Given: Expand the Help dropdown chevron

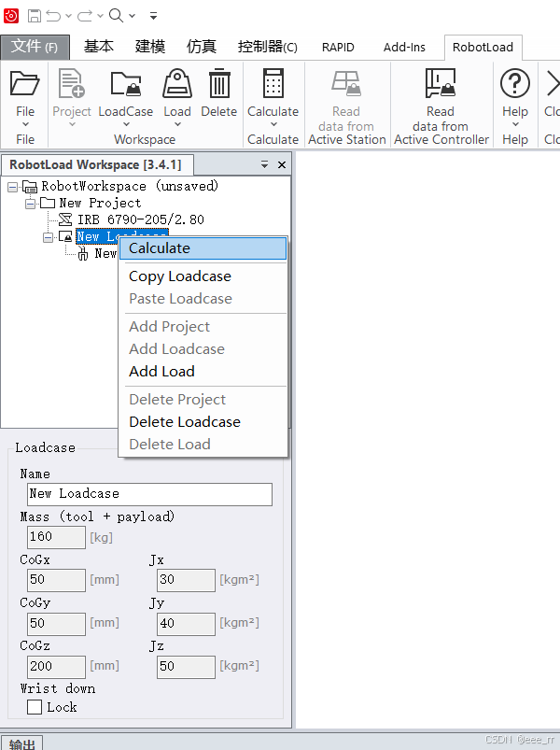Looking at the screenshot, I should tap(515, 124).
